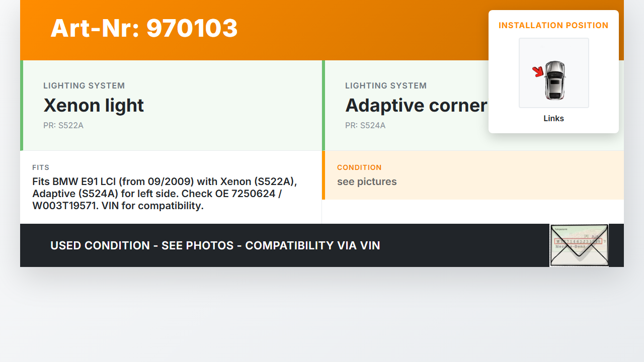Click the orange "CONDITION" label
This screenshot has height=362, width=644.
[x=359, y=167]
